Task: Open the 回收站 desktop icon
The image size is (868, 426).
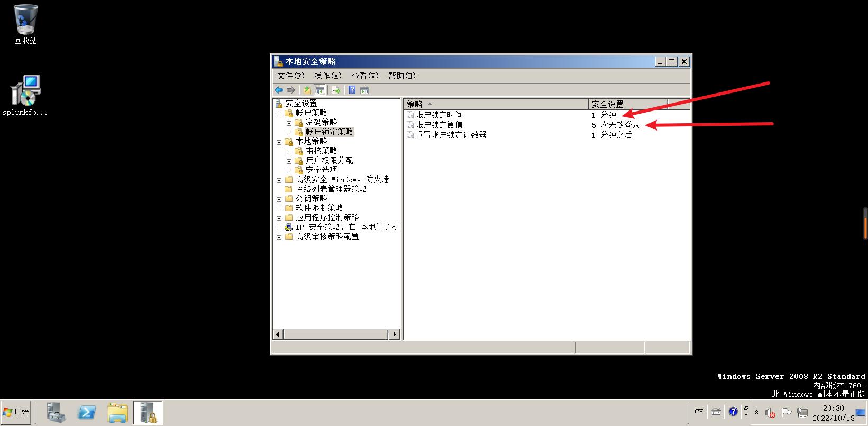Action: tap(25, 25)
